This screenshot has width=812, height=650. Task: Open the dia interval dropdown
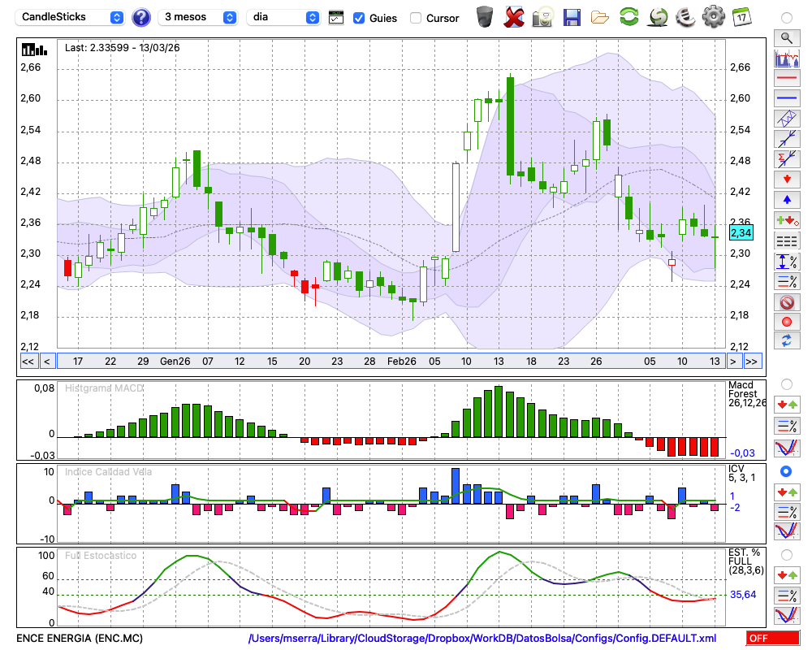pyautogui.click(x=284, y=17)
